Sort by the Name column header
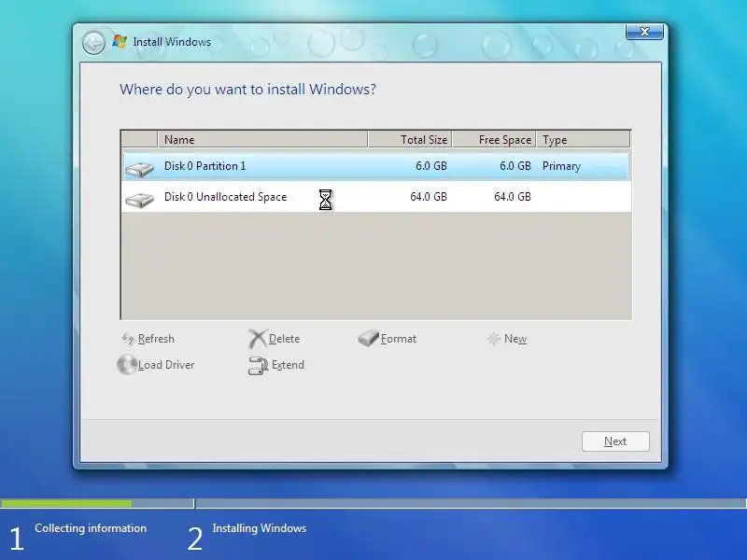 (262, 139)
